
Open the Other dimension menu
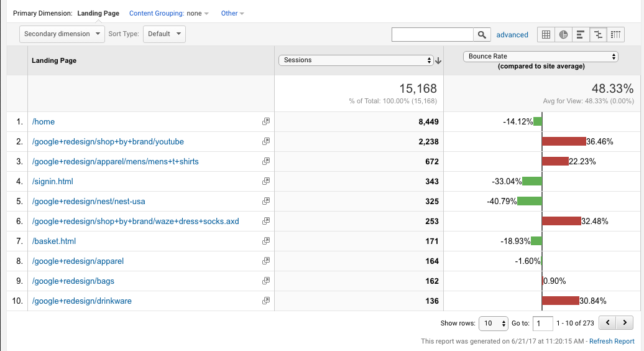(232, 13)
